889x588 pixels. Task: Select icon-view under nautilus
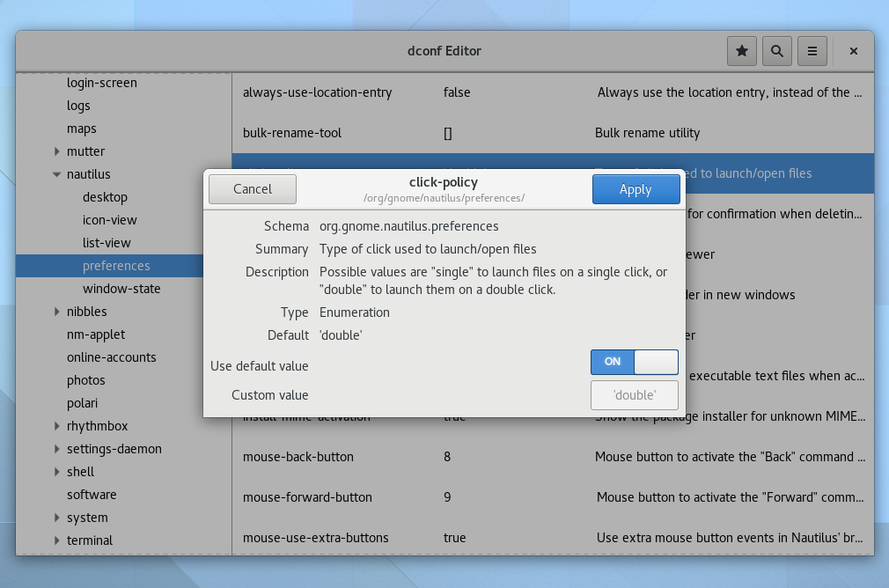click(109, 220)
